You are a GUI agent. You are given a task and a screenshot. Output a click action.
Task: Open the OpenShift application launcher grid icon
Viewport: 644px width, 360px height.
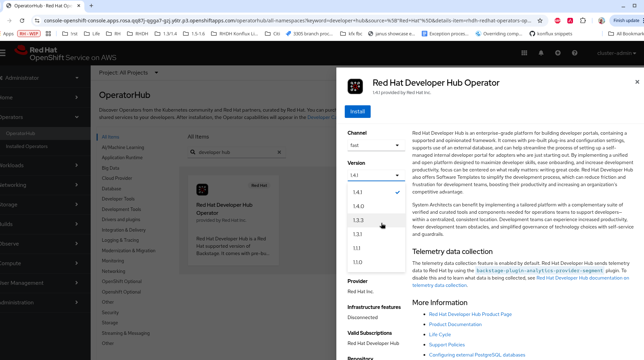pos(524,53)
